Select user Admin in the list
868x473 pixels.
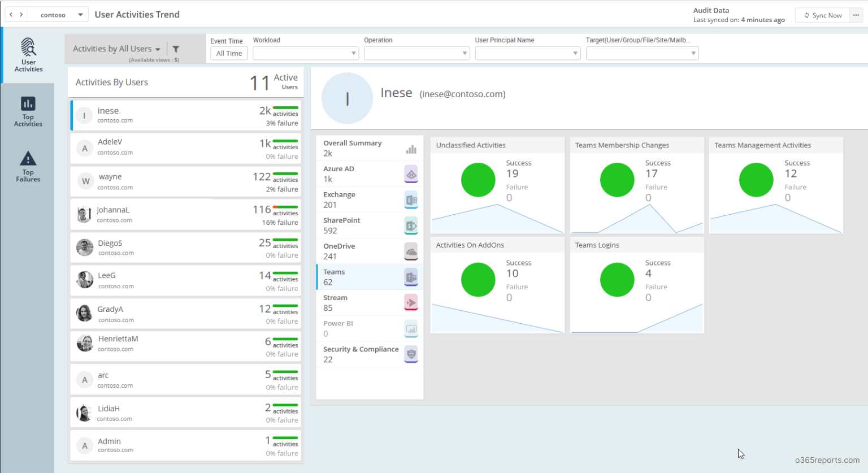[186, 445]
